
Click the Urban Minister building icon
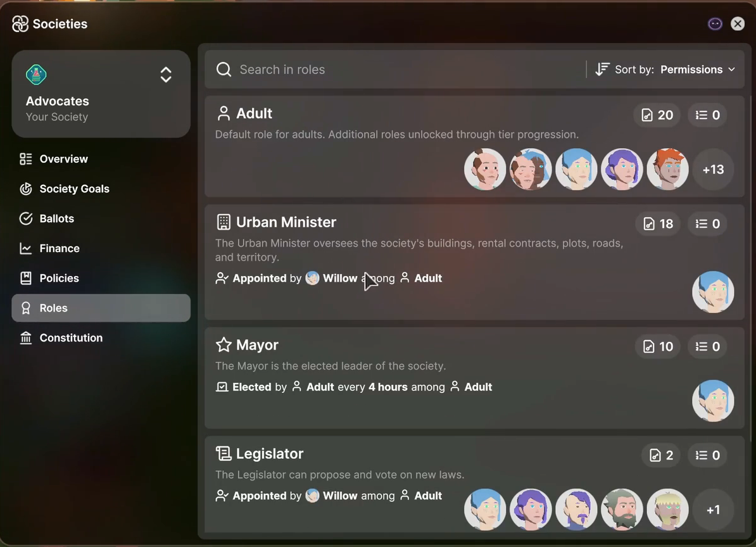coord(224,222)
